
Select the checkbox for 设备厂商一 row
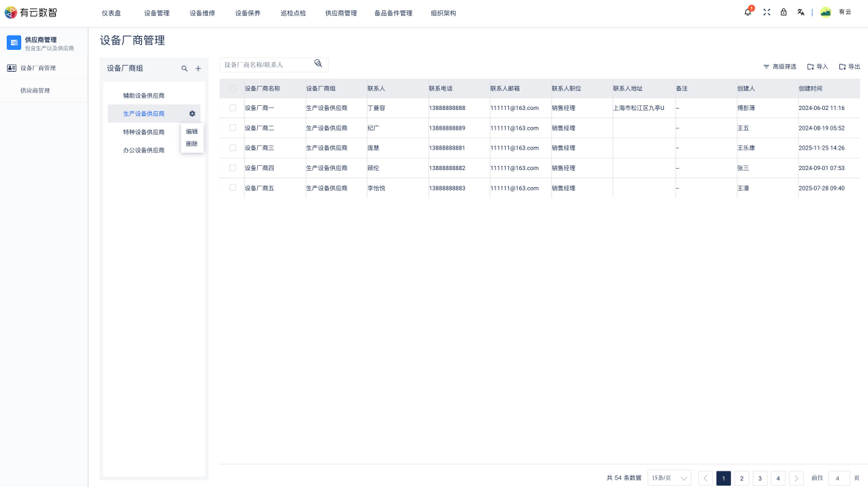click(x=233, y=108)
